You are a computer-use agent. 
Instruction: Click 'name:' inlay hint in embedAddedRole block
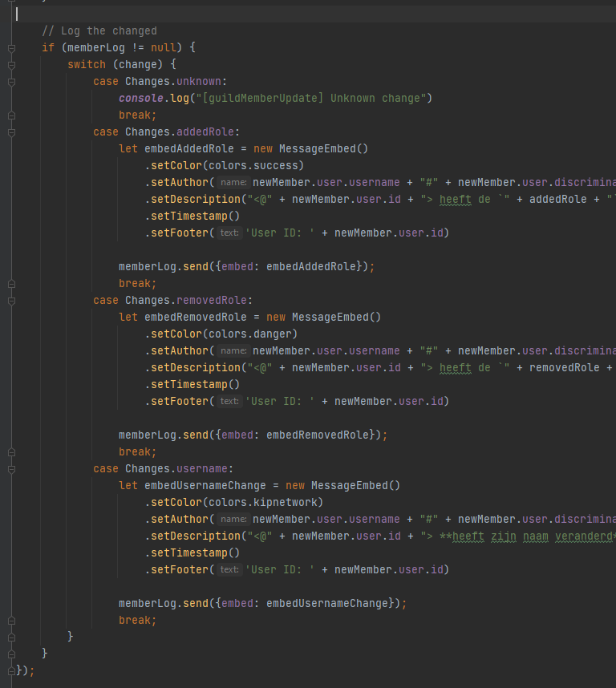(233, 183)
